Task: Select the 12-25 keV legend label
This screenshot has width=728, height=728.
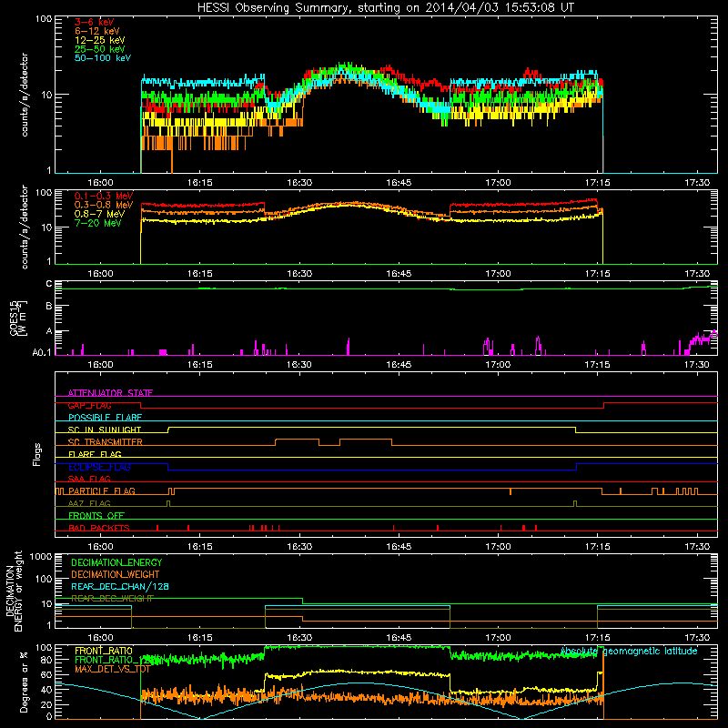Action: pos(100,40)
